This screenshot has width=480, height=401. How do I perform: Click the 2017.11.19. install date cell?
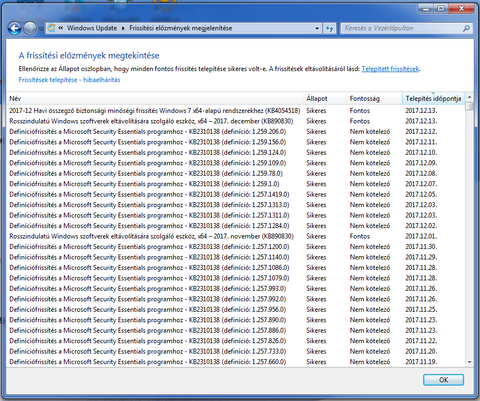point(421,362)
